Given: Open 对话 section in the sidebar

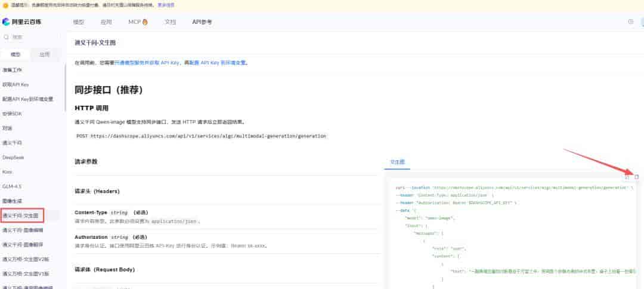Looking at the screenshot, I should pyautogui.click(x=7, y=128).
